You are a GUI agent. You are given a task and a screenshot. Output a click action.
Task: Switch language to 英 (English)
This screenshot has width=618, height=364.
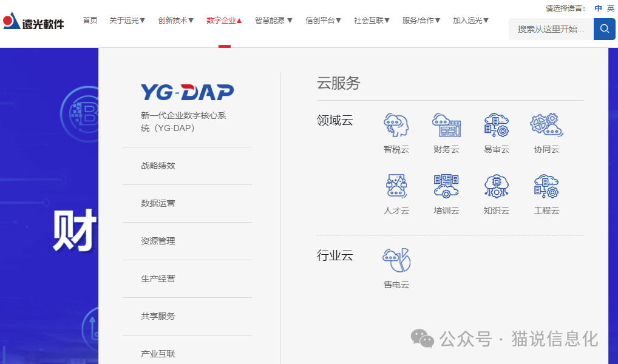coord(611,8)
